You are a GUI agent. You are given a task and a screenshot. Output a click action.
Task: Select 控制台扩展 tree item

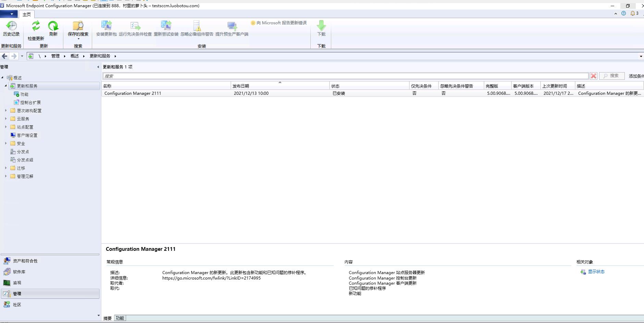pos(30,102)
